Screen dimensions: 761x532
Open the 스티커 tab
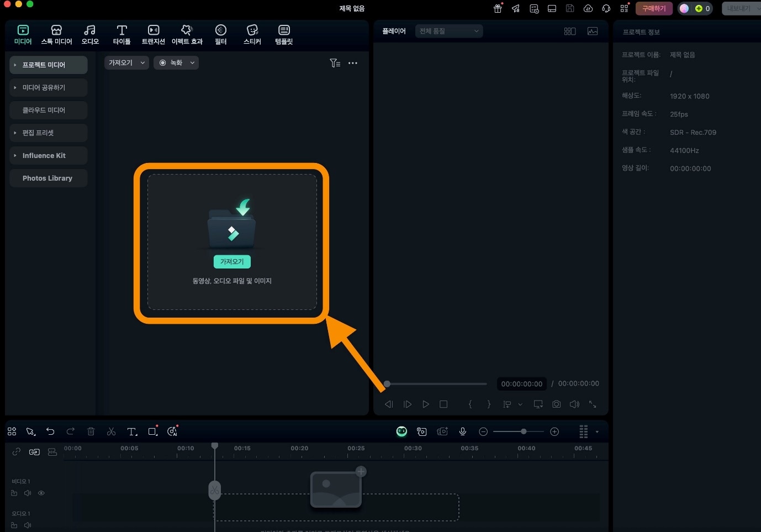coord(252,35)
